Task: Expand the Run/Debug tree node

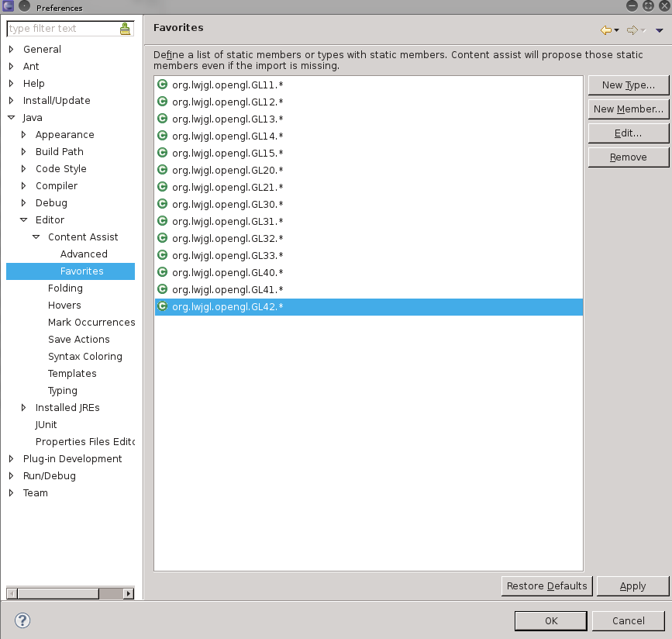Action: coord(11,476)
